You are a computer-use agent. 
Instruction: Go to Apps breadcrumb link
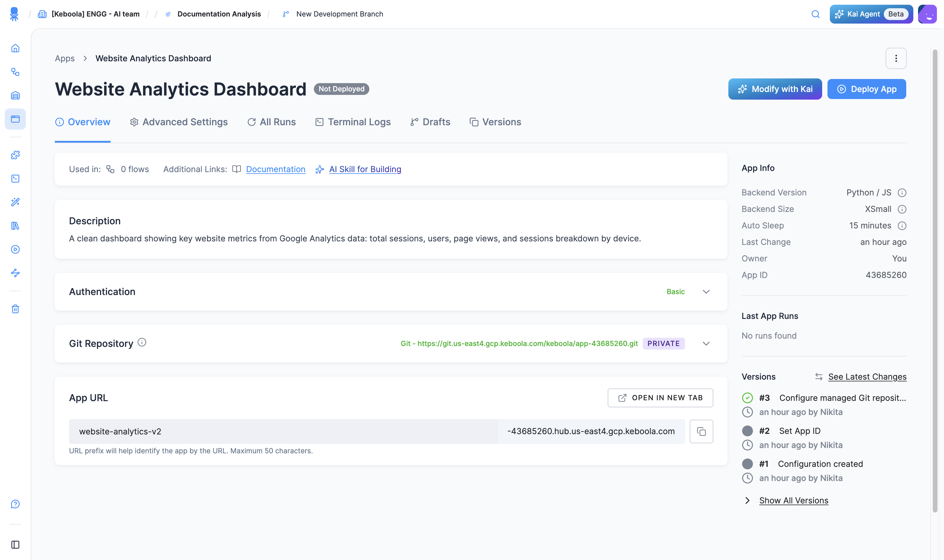[65, 58]
